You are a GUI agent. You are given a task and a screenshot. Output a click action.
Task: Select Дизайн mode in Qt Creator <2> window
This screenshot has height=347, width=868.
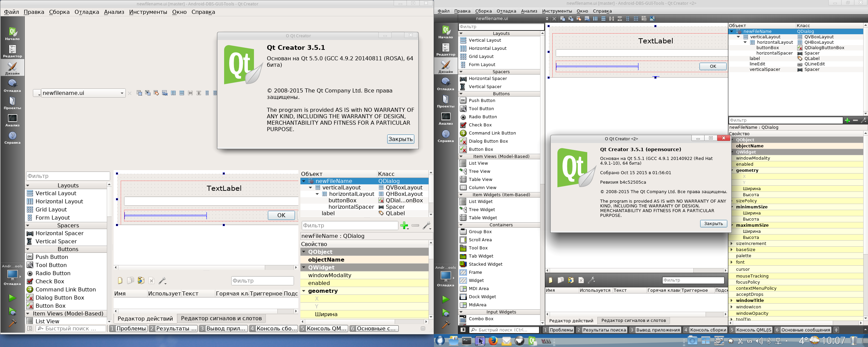(x=446, y=67)
